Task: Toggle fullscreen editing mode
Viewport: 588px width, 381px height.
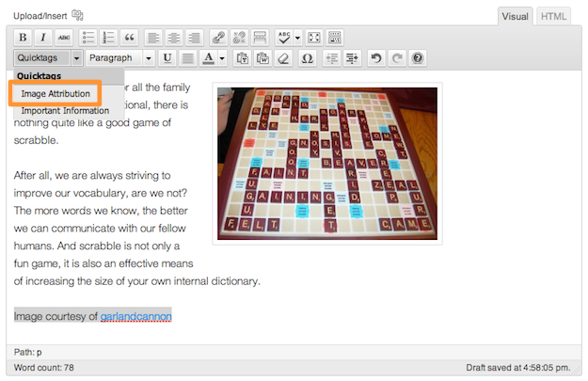Action: coord(314,38)
